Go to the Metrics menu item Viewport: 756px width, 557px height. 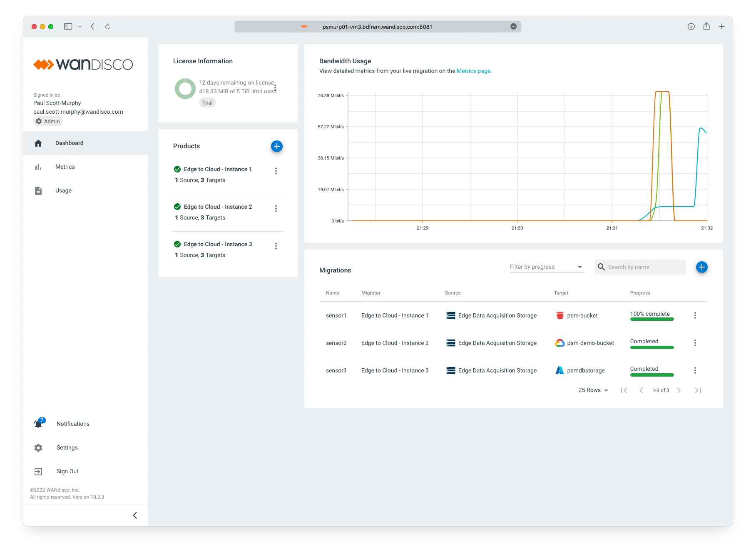pyautogui.click(x=65, y=167)
